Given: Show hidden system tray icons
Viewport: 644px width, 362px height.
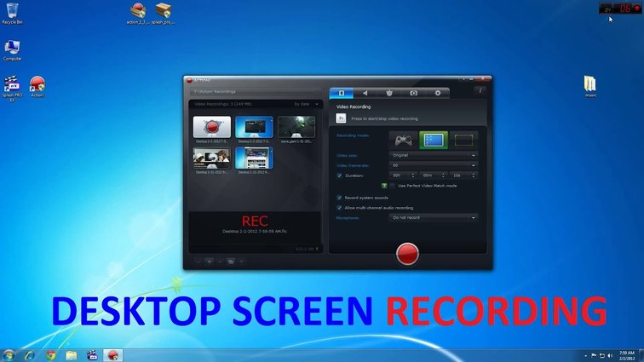Looking at the screenshot, I should point(585,356).
